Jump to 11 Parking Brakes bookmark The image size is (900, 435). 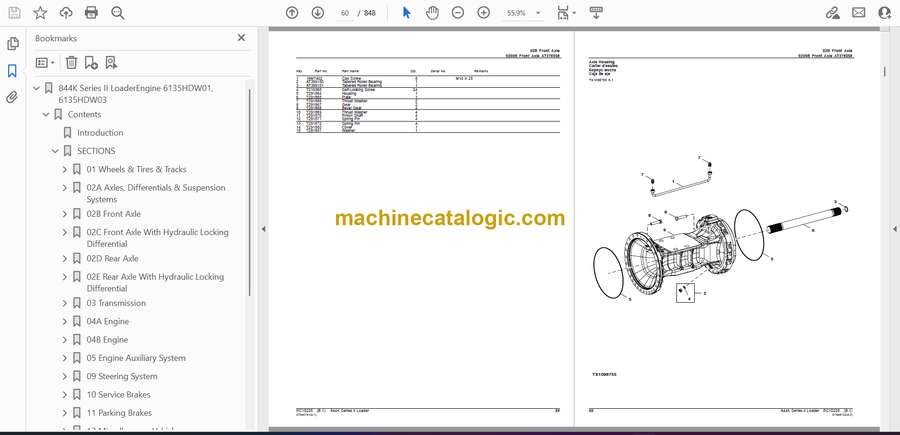119,413
